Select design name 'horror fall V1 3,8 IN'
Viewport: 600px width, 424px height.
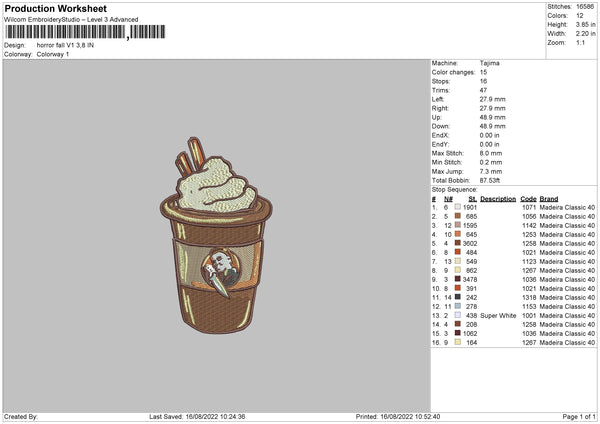point(65,45)
